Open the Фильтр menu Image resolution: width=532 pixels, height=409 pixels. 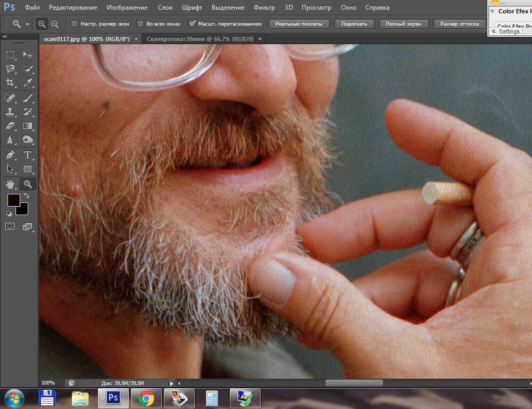coord(264,7)
